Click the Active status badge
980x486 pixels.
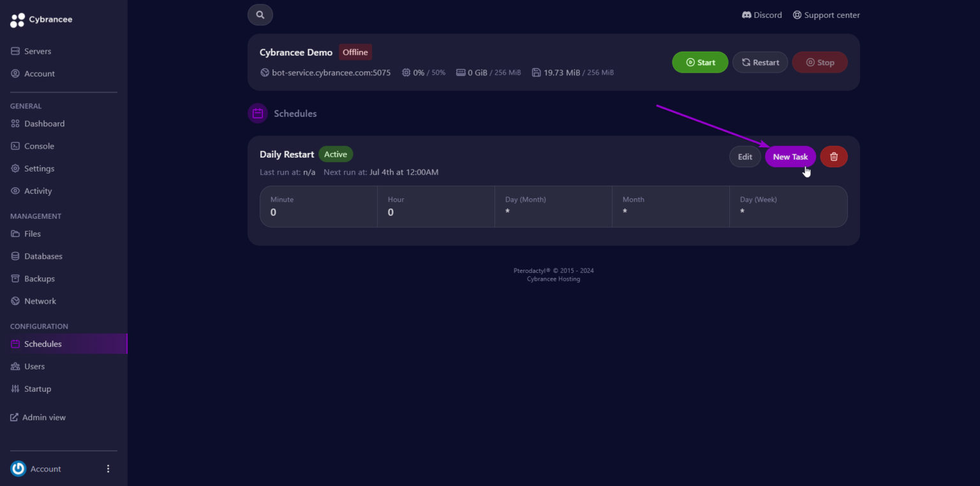(336, 154)
